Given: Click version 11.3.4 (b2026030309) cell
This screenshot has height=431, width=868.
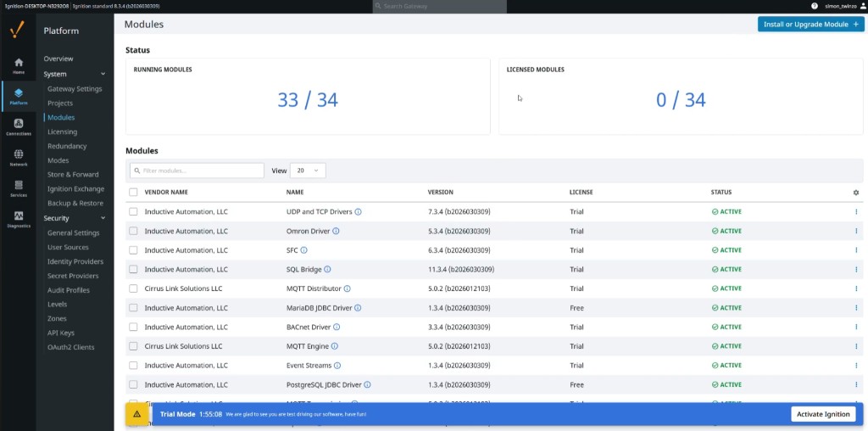Looking at the screenshot, I should click(461, 269).
